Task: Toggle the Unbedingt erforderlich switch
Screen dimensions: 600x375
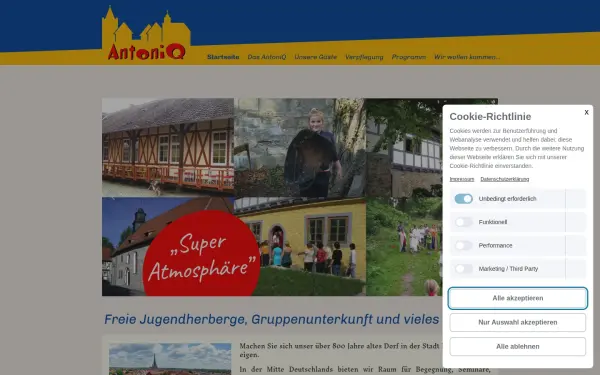Action: [463, 199]
